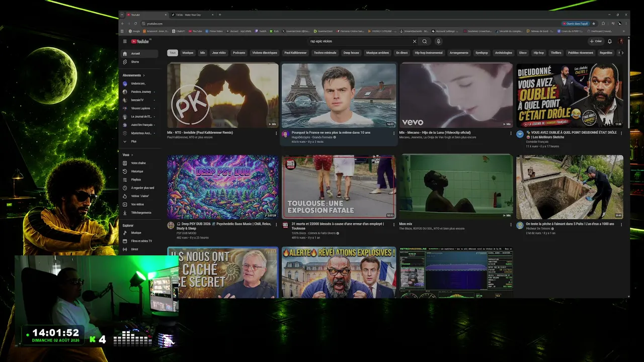Select the Deep house filter chip
The image size is (644, 362).
pyautogui.click(x=351, y=53)
